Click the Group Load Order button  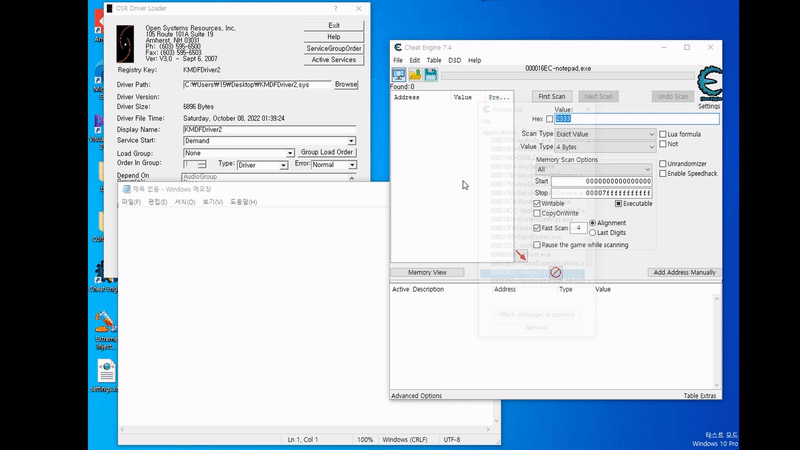pyautogui.click(x=327, y=152)
